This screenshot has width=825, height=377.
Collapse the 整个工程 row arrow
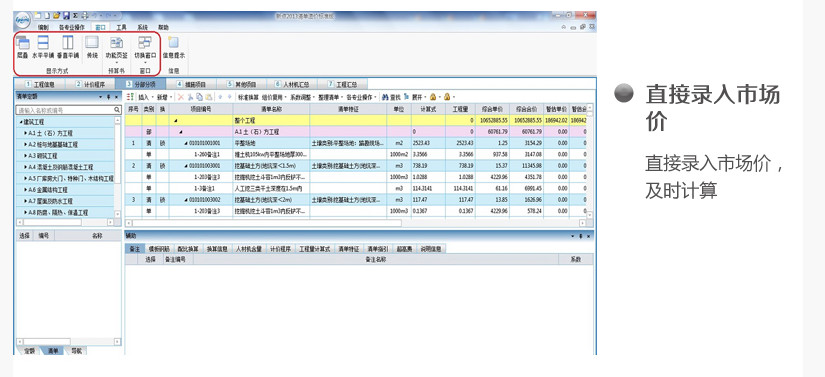click(176, 121)
